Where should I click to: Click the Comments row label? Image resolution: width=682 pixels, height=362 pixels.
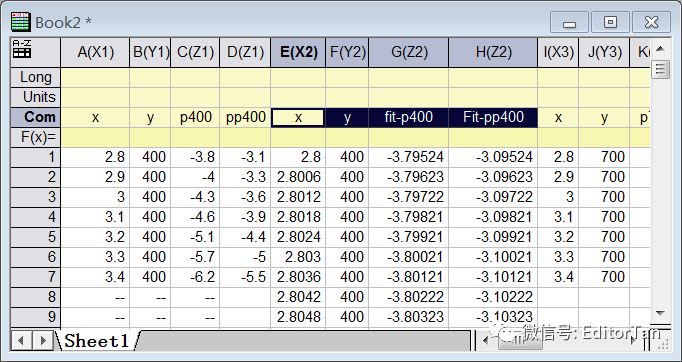pyautogui.click(x=36, y=117)
